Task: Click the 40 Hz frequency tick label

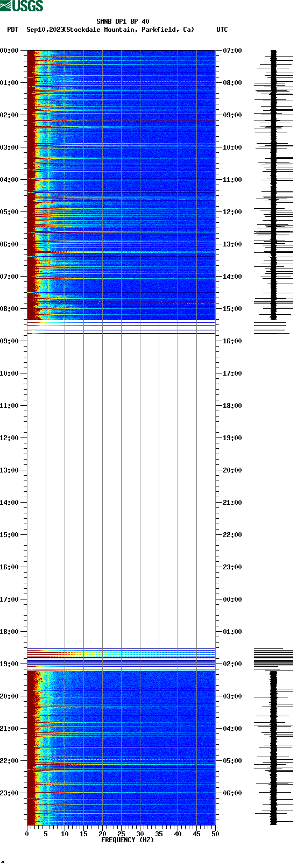Action: [178, 834]
